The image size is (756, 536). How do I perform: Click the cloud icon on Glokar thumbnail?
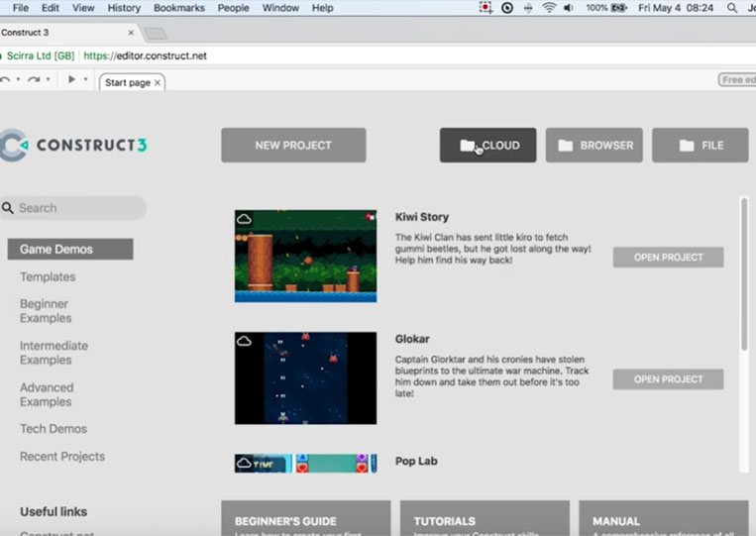tap(244, 341)
